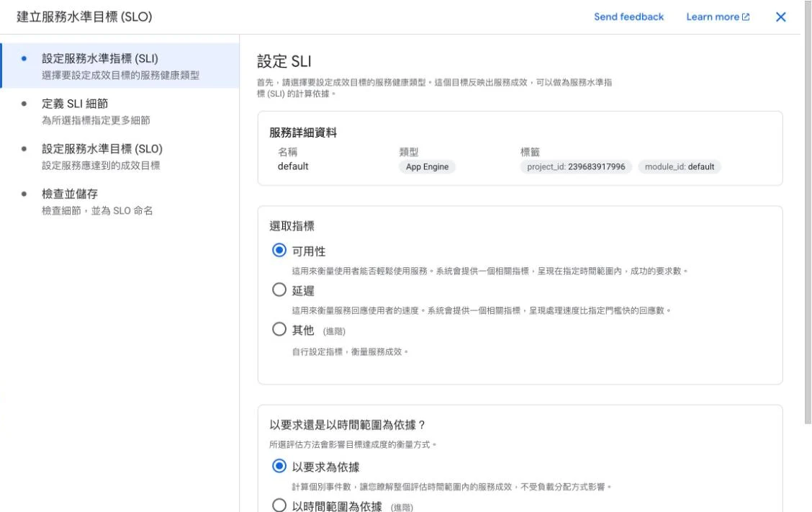This screenshot has width=812, height=512.
Task: Click subtitle 設定服務應達到的成效目標
Action: 101,166
